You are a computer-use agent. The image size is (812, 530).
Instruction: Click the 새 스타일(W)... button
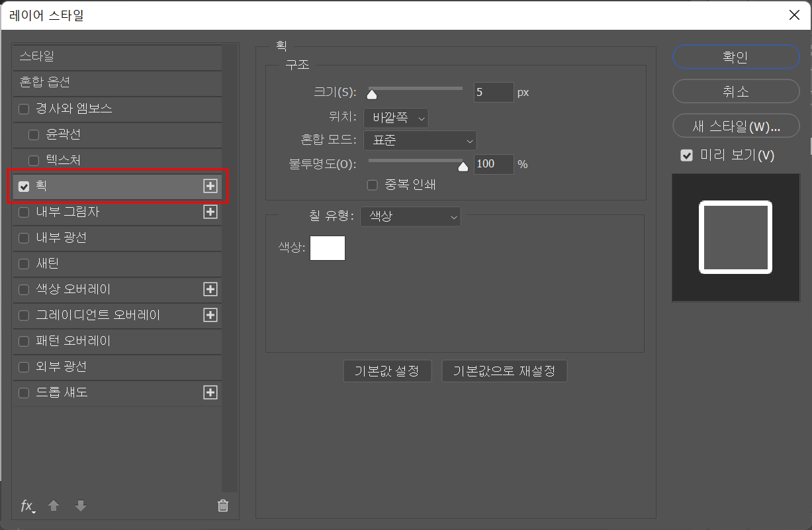pyautogui.click(x=736, y=126)
